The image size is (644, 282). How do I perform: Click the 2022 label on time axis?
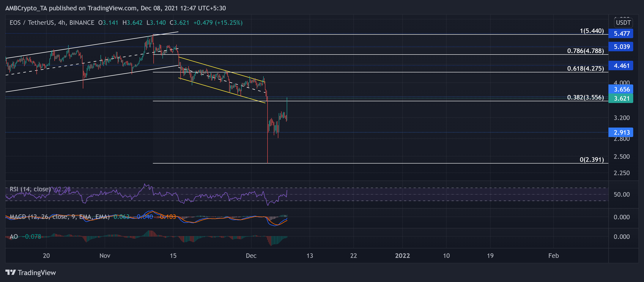[x=403, y=256]
